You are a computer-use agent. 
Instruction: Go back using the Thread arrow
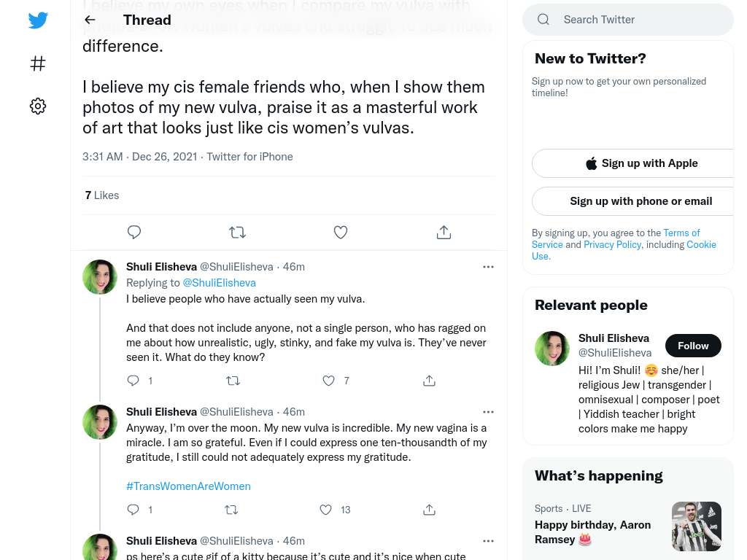point(90,20)
